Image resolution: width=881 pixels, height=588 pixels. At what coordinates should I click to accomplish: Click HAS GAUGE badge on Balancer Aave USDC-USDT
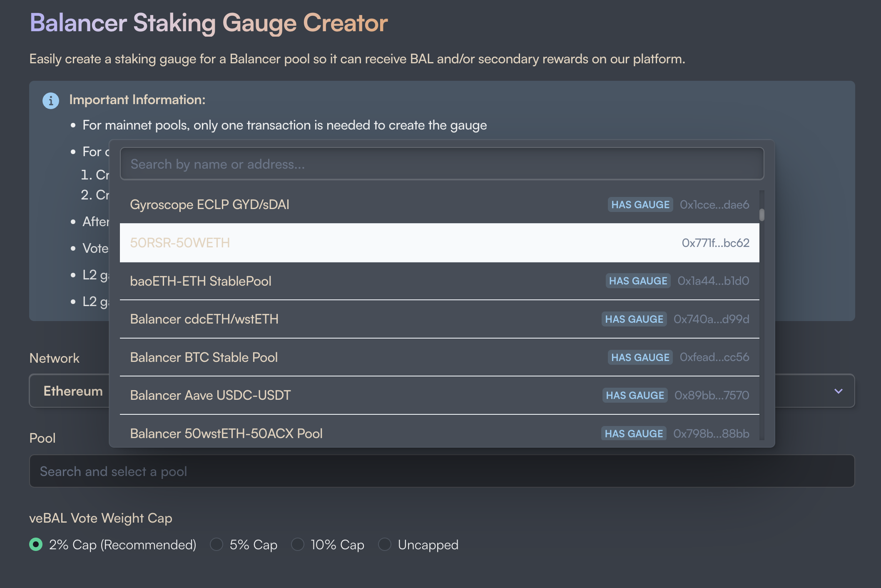click(635, 395)
